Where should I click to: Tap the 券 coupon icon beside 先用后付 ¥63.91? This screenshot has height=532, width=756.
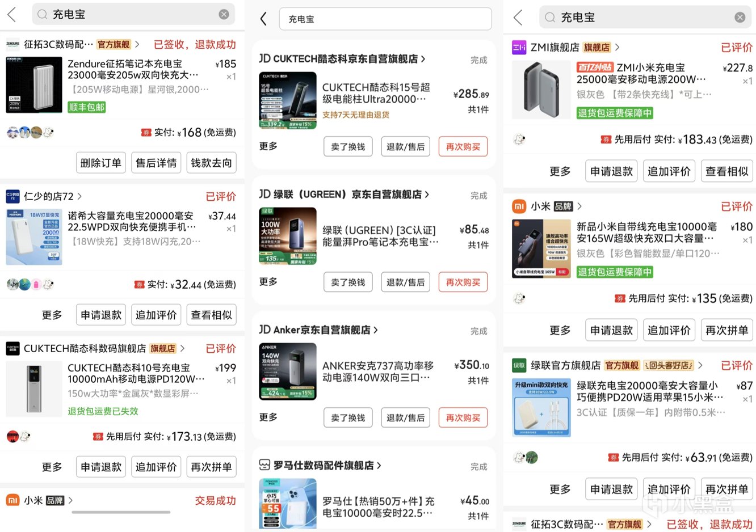(x=613, y=457)
